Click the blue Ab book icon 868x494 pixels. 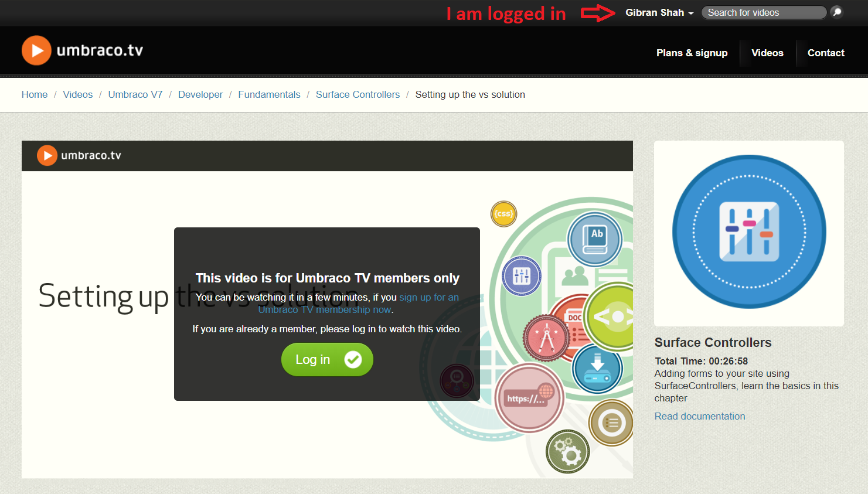tap(595, 239)
